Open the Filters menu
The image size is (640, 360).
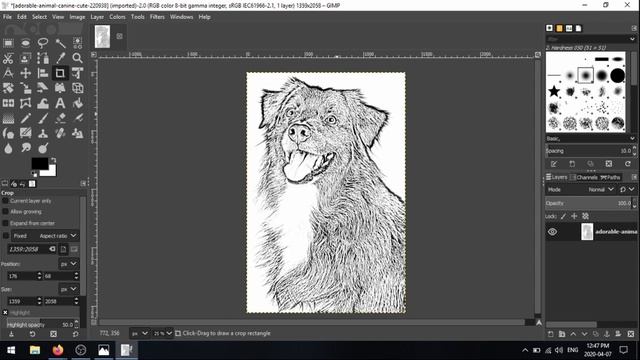point(157,17)
